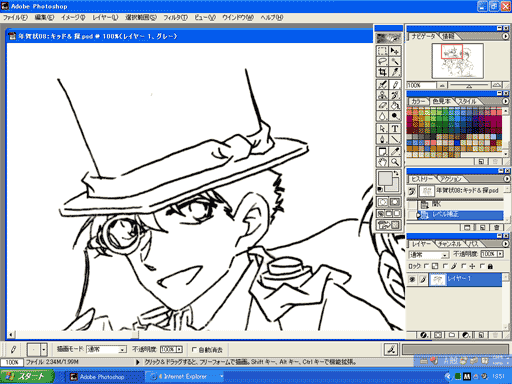This screenshot has height=384, width=512.
Task: Click Adobe Photoshop taskbar button
Action: [x=106, y=377]
